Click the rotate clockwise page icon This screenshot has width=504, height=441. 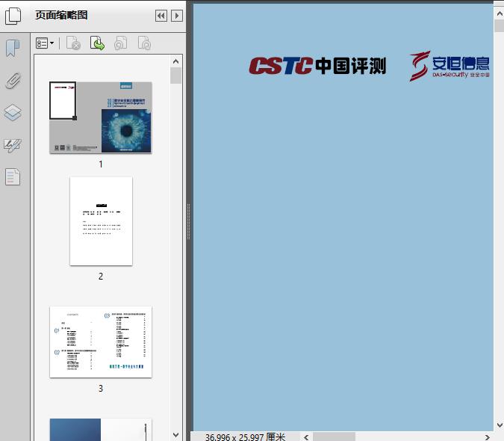pos(144,43)
